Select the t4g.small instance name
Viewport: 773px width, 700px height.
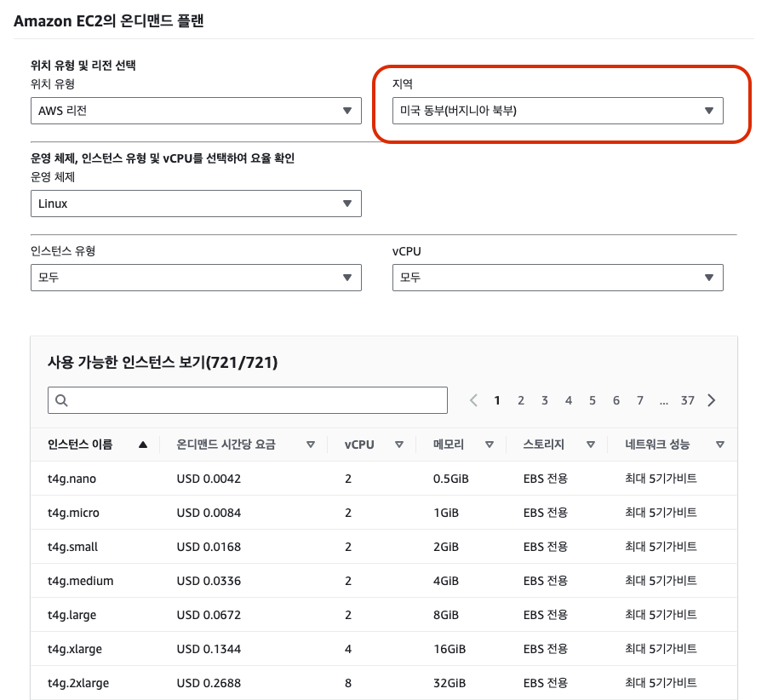(x=72, y=547)
